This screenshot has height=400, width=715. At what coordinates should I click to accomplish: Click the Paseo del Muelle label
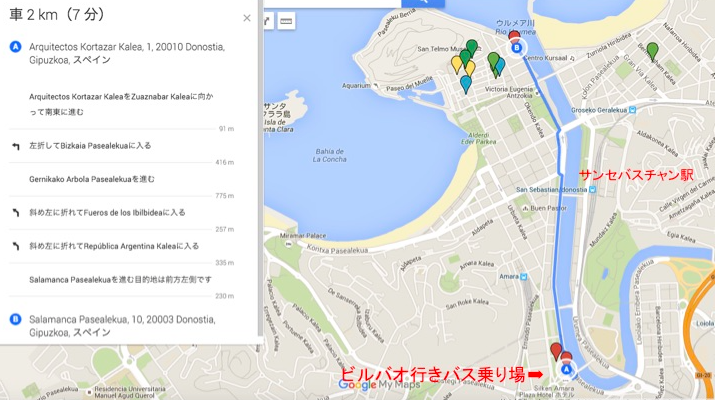(x=409, y=84)
